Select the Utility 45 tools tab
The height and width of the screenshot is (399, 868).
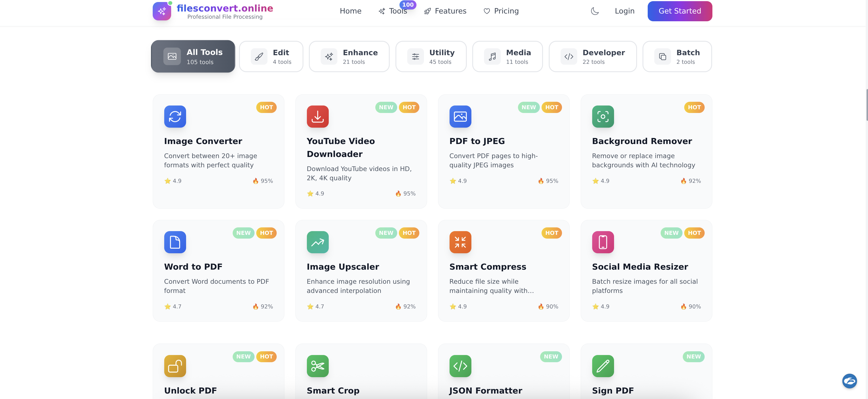[431, 57]
